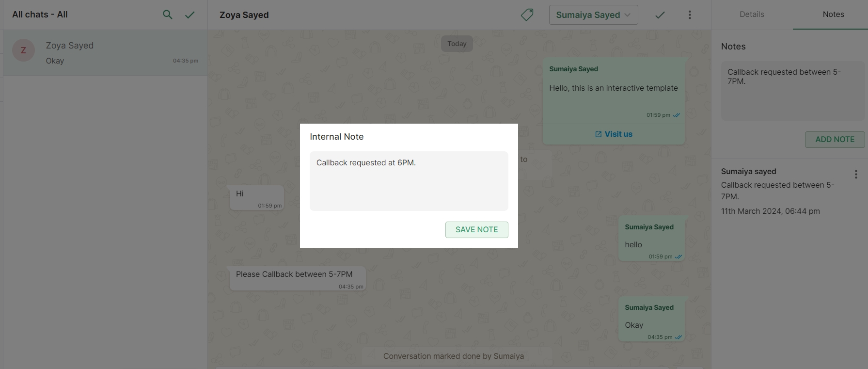This screenshot has height=369, width=868.
Task: Click Zoya Sayed's Z avatar
Action: 23,50
